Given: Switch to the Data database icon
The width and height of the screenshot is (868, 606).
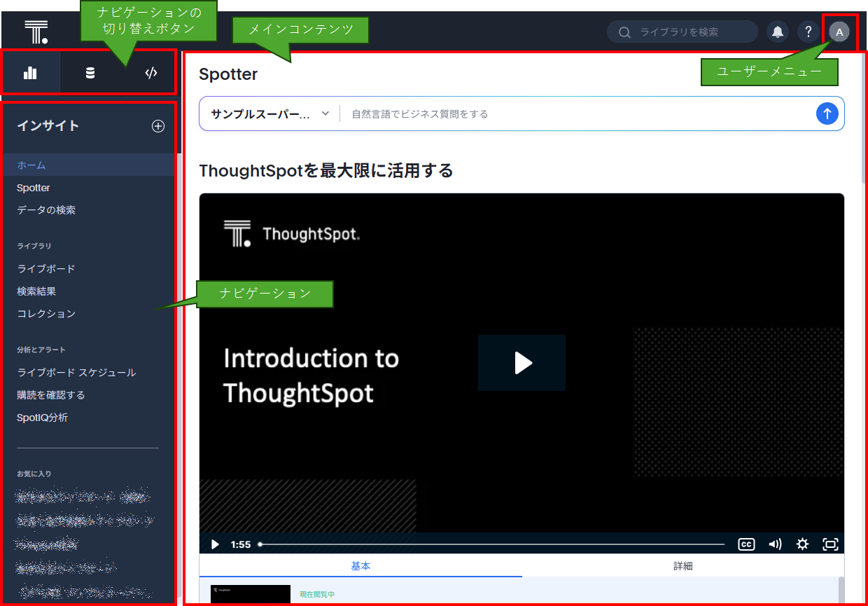Looking at the screenshot, I should click(90, 73).
